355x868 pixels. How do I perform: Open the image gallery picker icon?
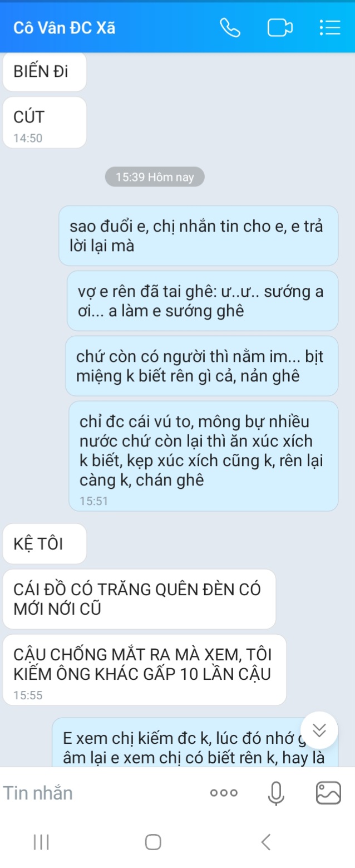[328, 792]
